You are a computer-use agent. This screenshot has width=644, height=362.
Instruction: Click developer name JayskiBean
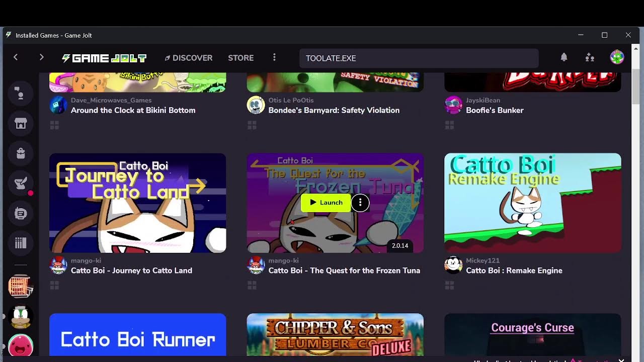(x=483, y=100)
